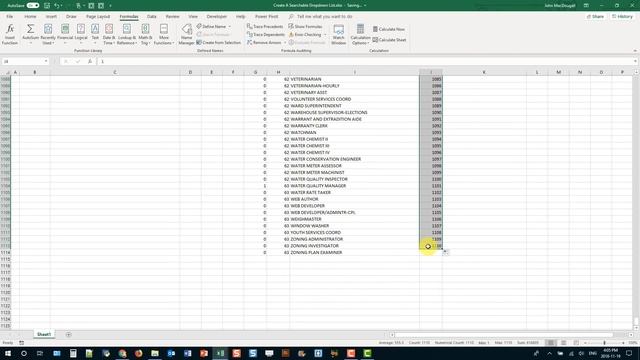Click the Undo arrow icon

[57, 5]
